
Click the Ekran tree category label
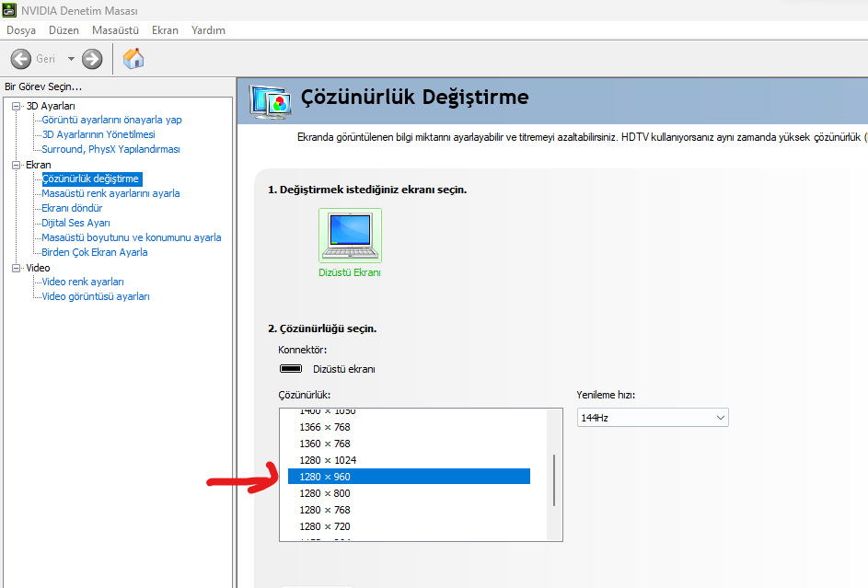[38, 165]
